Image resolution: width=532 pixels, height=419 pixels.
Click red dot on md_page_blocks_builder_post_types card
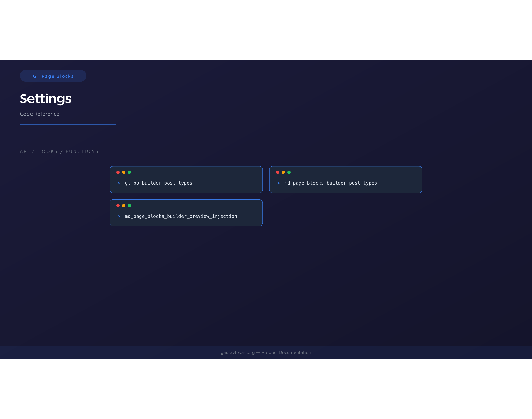278,172
